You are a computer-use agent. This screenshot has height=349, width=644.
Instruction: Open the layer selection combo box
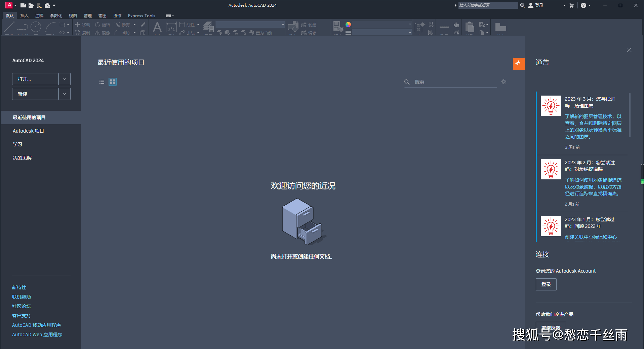(250, 25)
